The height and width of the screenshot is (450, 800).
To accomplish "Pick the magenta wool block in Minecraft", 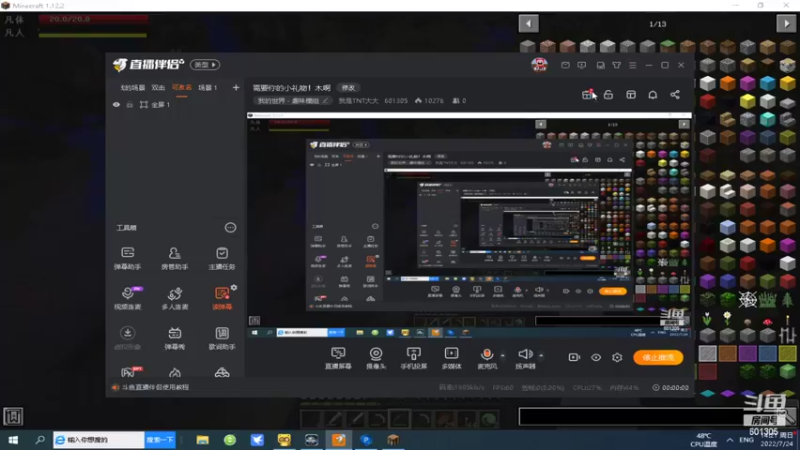I will (x=747, y=83).
